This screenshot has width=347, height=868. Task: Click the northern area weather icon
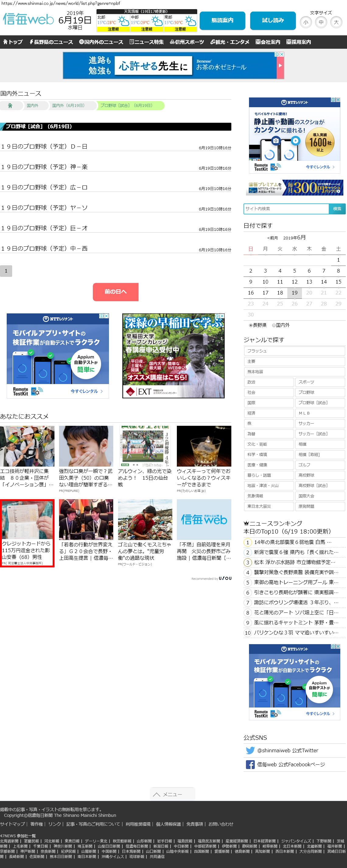click(123, 22)
